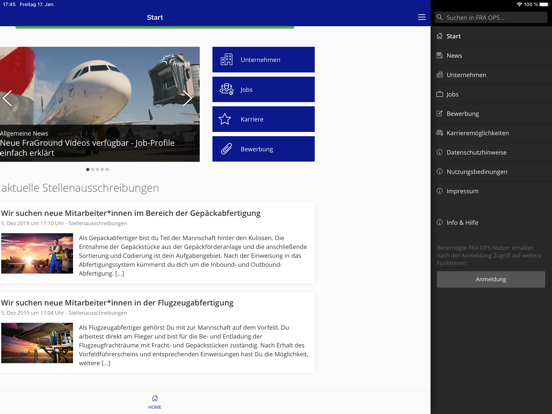The width and height of the screenshot is (552, 414).
Task: Show next slide with right arrow
Action: pos(187,98)
